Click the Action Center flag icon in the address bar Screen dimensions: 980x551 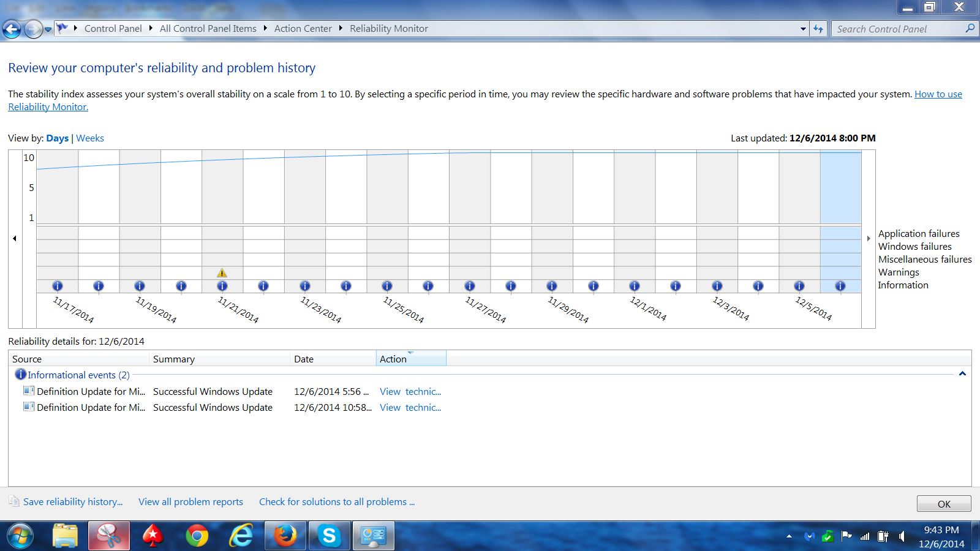coord(62,28)
